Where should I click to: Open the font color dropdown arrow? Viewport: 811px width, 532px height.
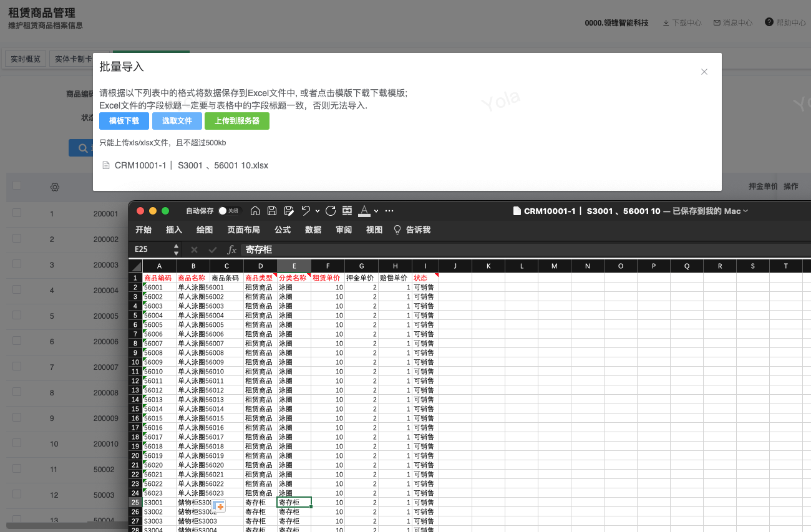tap(376, 211)
